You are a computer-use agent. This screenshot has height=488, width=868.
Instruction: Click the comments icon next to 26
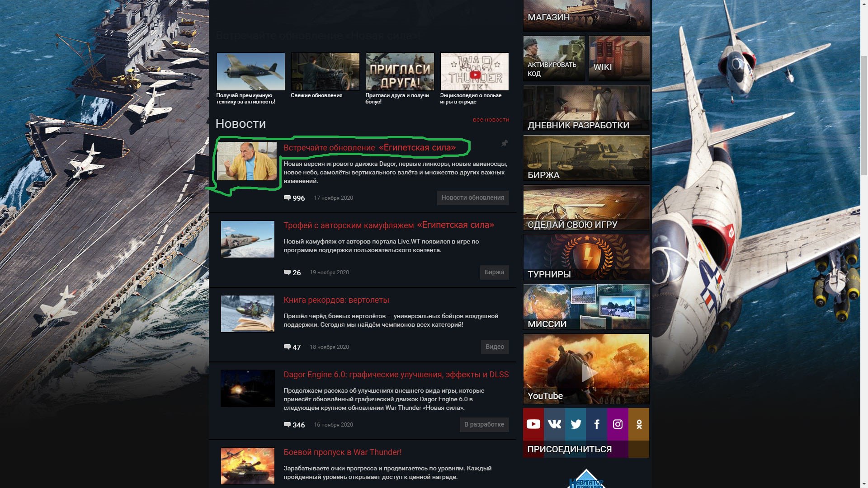(x=287, y=272)
